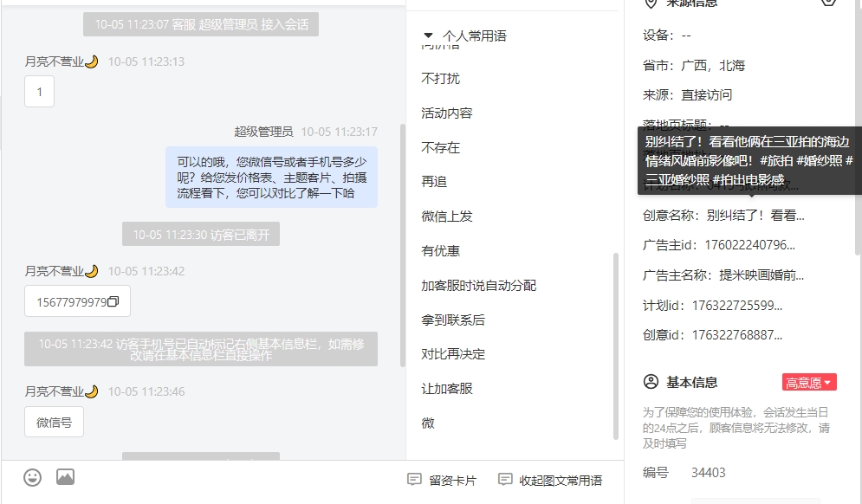
Task: Select quick phrase 不存在
Action: (x=440, y=147)
